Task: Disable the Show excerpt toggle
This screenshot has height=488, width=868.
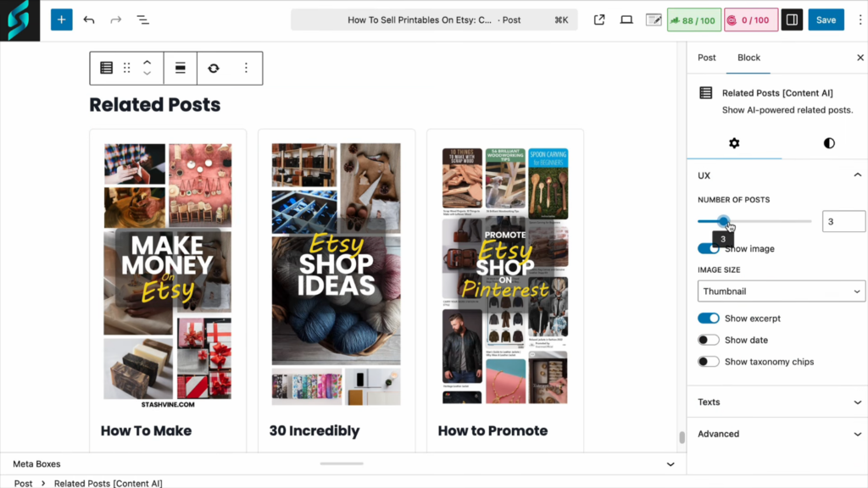Action: [708, 319]
